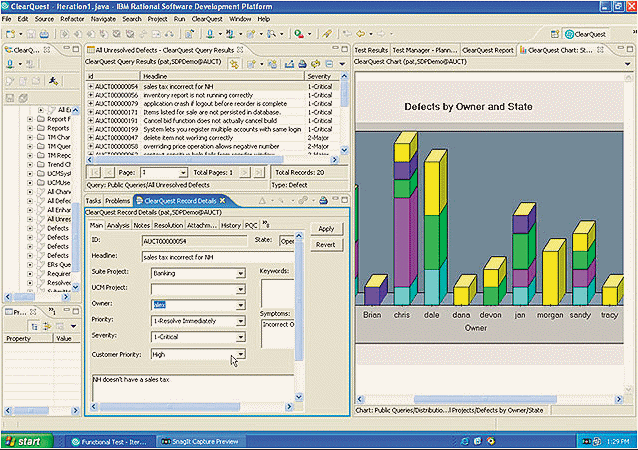Click the yellow Back arrow in main toolbar
Viewport: 638px width, 450px height.
(360, 34)
